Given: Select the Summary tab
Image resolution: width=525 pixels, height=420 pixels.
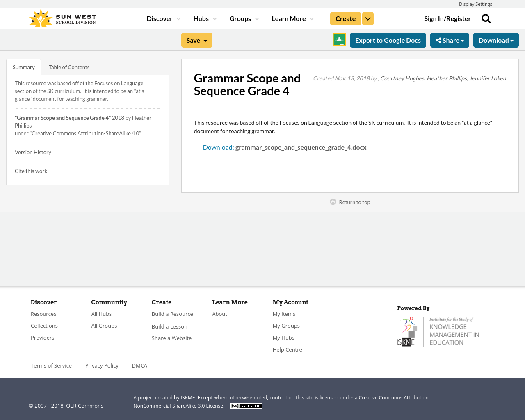Looking at the screenshot, I should 23,66.
